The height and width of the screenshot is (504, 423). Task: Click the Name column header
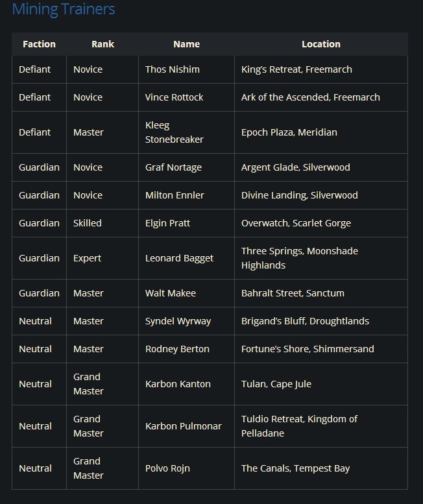[x=186, y=44]
